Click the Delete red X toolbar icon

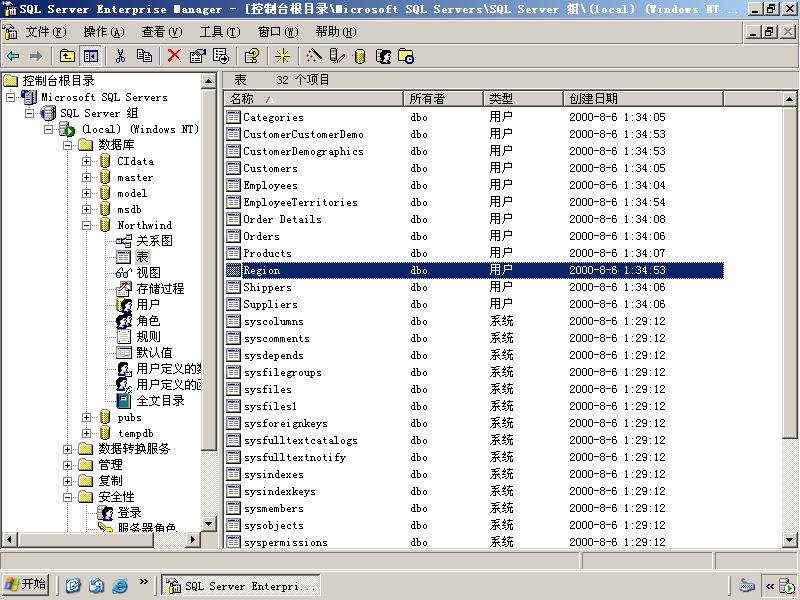point(174,56)
